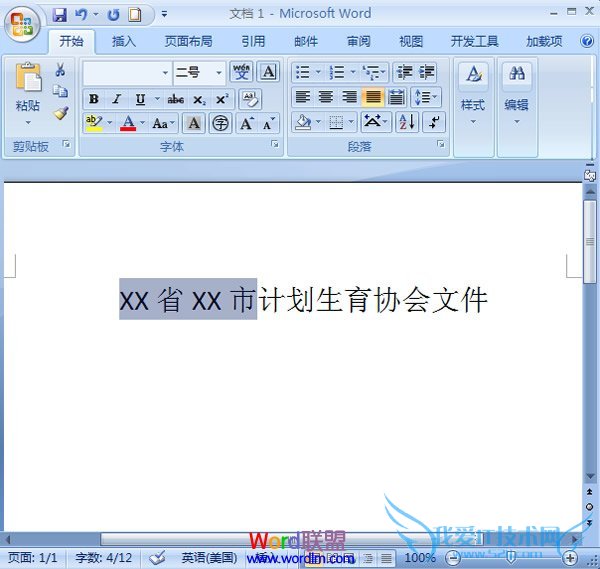Select the 邮件 tab
Viewport: 600px width, 569px height.
point(305,41)
